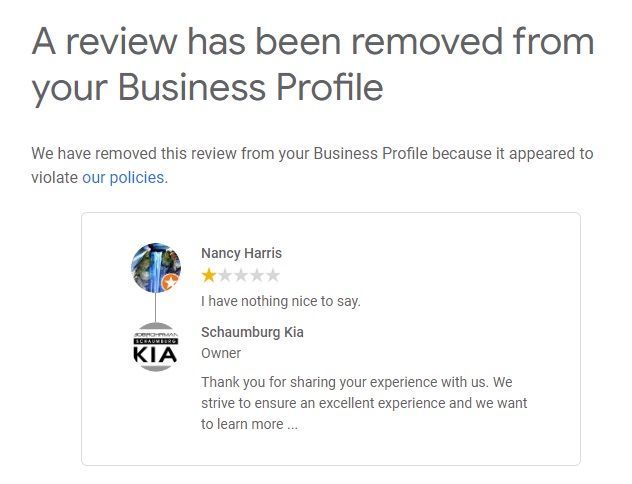This screenshot has height=484, width=632.
Task: Click the fifth gray star in rating
Action: click(273, 275)
